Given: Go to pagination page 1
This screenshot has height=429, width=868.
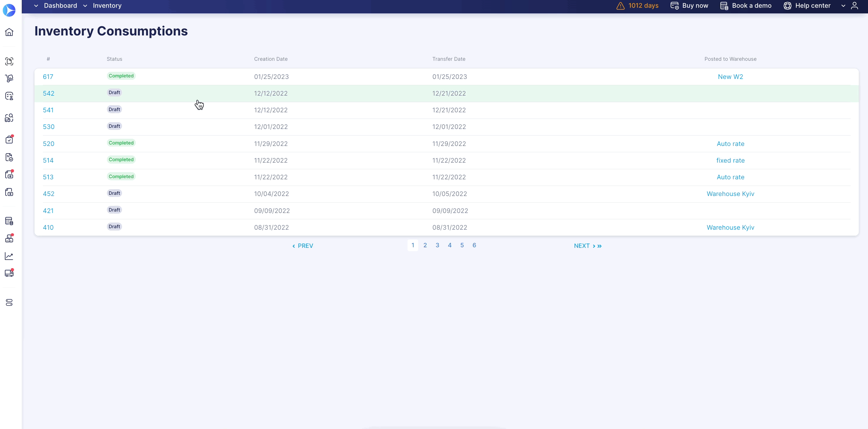Looking at the screenshot, I should (413, 245).
